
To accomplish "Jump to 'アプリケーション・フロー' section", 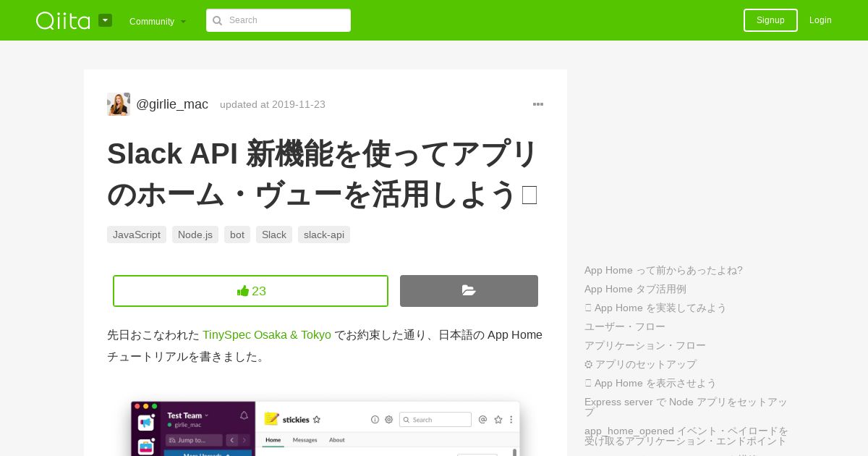I will click(645, 345).
